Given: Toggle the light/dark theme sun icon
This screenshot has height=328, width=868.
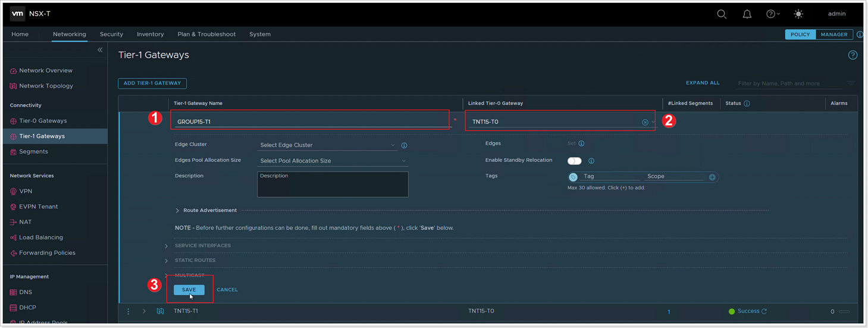Looking at the screenshot, I should [x=798, y=14].
